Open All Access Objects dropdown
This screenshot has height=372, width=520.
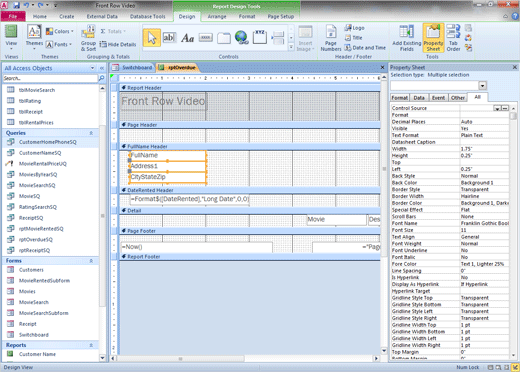tap(92, 68)
